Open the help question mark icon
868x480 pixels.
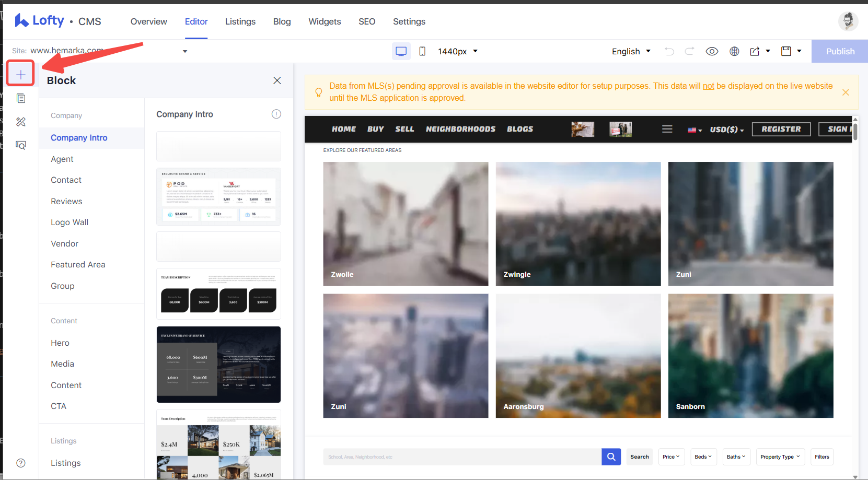tap(21, 463)
